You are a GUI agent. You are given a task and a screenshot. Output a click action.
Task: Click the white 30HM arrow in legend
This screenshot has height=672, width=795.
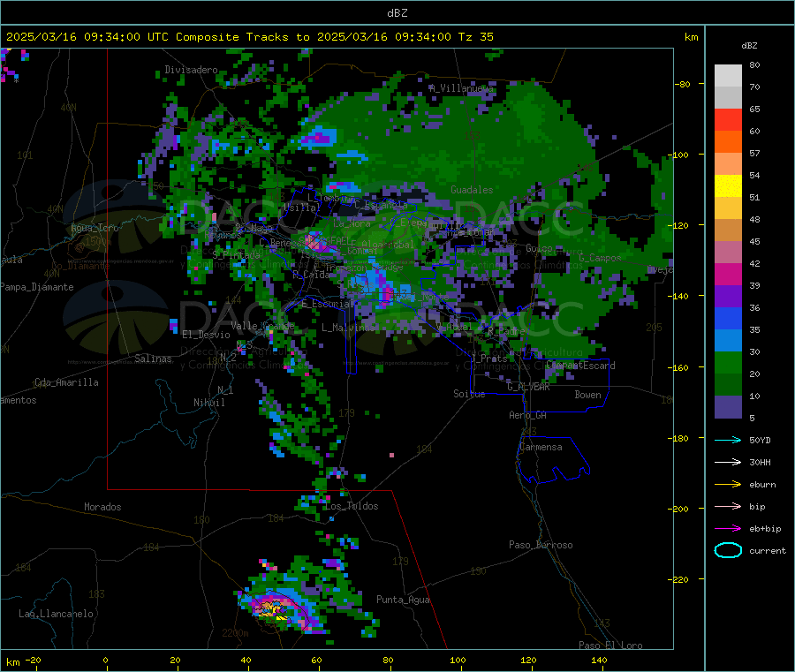(728, 462)
